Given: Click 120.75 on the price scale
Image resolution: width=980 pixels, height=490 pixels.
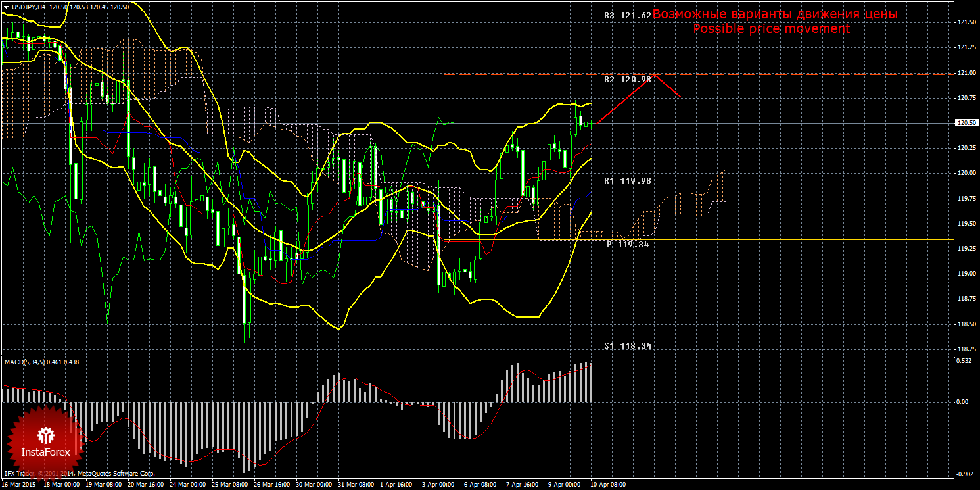Looking at the screenshot, I should coord(966,98).
